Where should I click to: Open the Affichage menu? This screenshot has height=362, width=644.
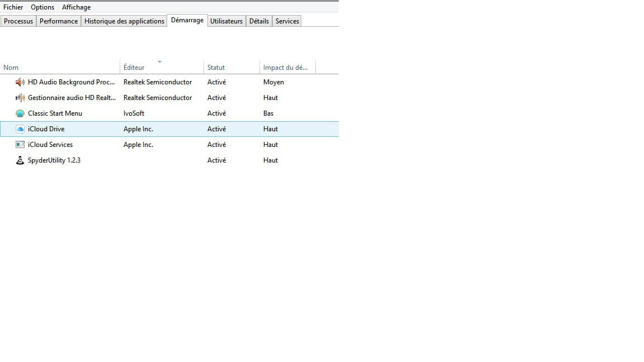77,7
